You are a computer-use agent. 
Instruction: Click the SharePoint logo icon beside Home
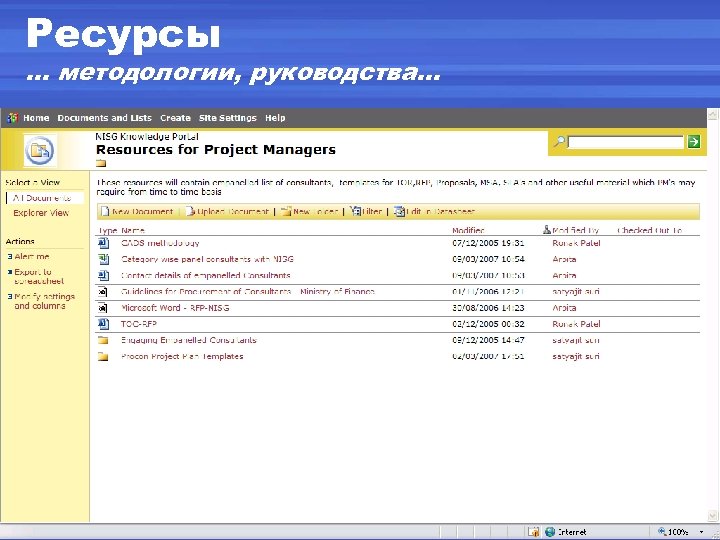point(12,118)
